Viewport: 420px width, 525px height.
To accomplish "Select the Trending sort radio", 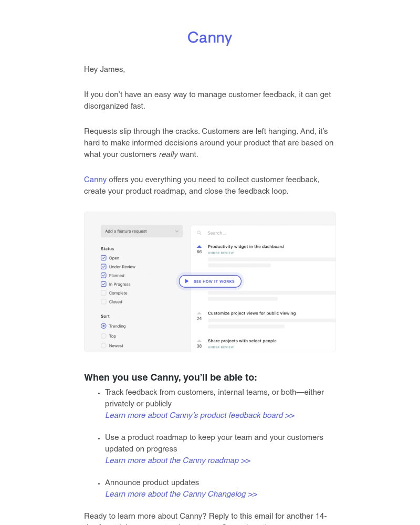I will pos(103,326).
